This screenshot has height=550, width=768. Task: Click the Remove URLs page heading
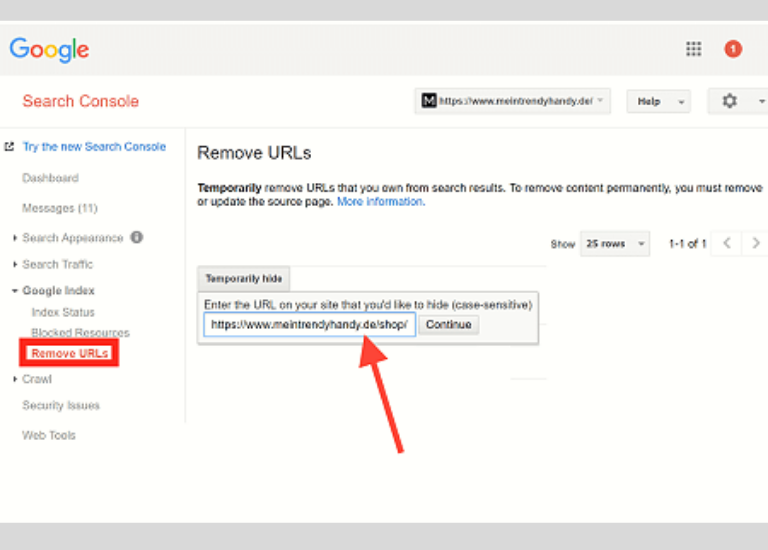point(254,153)
